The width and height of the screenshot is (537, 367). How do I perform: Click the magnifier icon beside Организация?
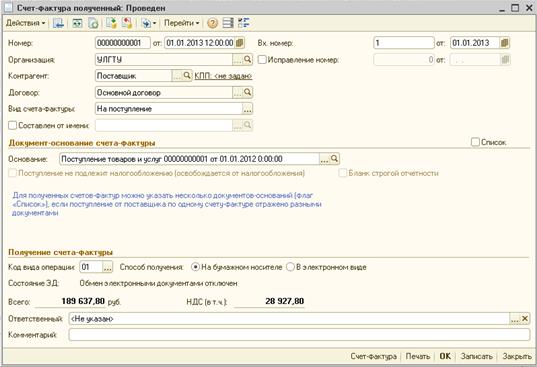tap(248, 60)
